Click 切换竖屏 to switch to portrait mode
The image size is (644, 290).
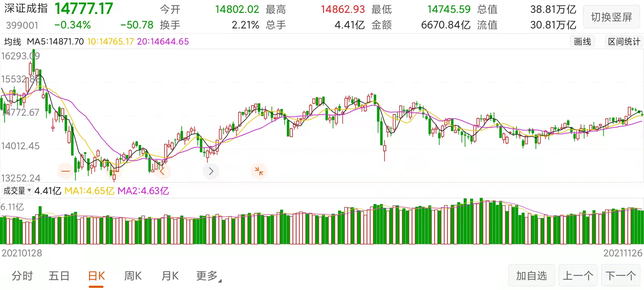coord(612,17)
